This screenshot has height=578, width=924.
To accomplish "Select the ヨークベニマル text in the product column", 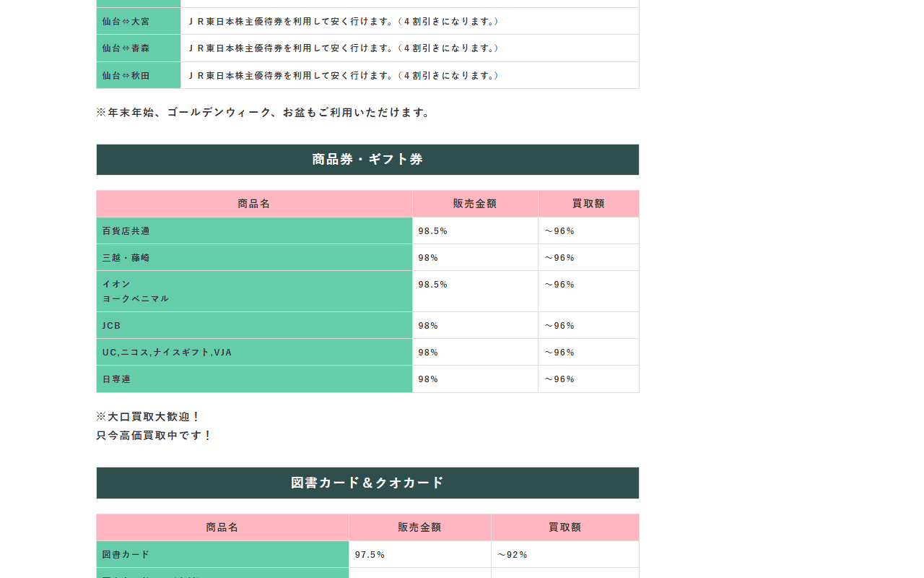I will (x=136, y=298).
